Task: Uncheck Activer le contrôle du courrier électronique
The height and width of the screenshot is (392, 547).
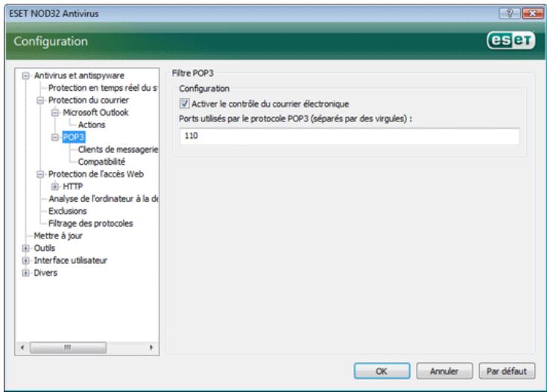Action: 184,104
